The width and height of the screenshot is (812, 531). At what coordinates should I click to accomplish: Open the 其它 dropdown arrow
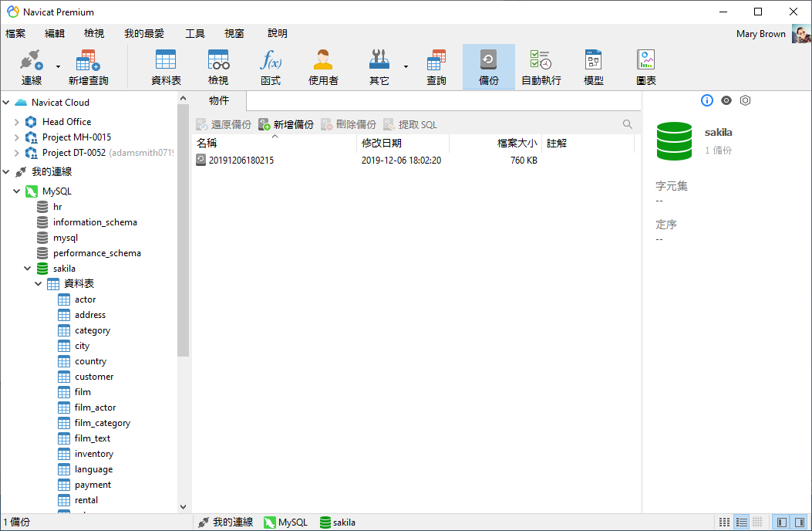point(406,66)
